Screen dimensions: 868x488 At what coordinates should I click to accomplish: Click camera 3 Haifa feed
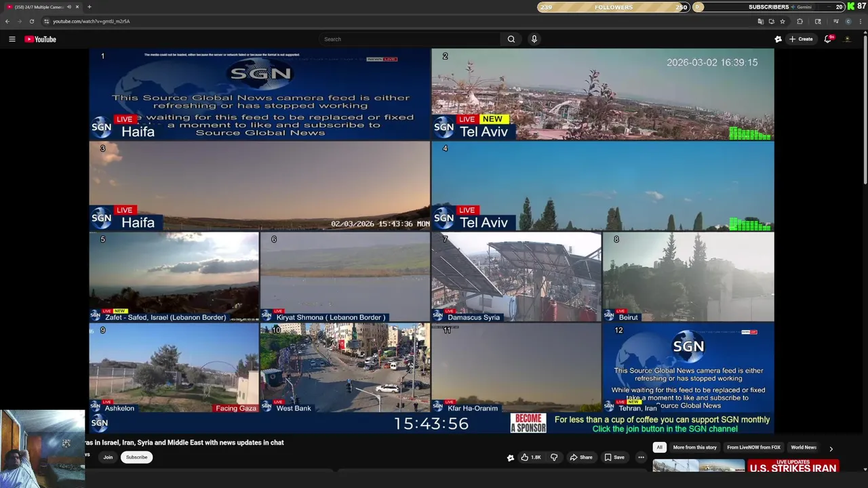(259, 186)
